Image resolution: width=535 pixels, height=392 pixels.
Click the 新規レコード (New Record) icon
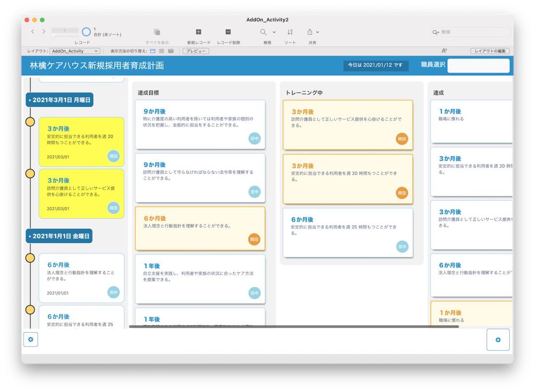click(198, 32)
